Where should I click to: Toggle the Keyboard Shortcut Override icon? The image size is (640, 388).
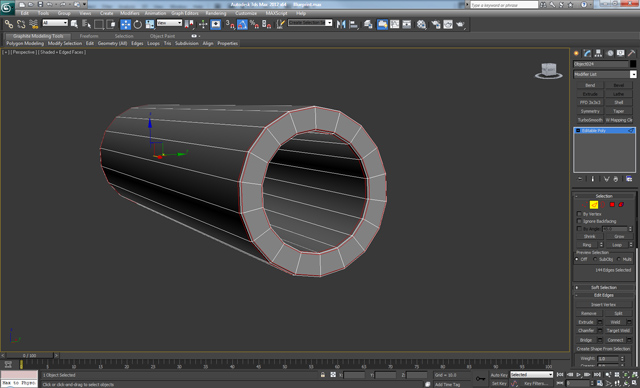216,24
